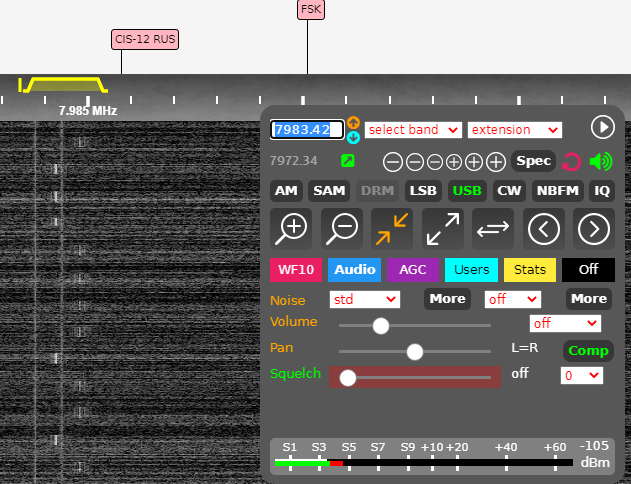Toggle the Comp compression button
The height and width of the screenshot is (484, 631).
(x=588, y=351)
